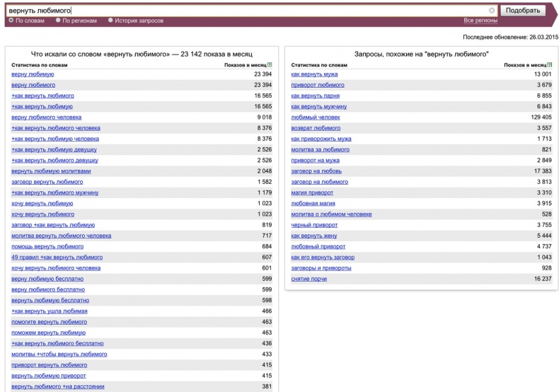Open 'заговор на любовь' similar query
This screenshot has width=559, height=392.
tap(316, 171)
